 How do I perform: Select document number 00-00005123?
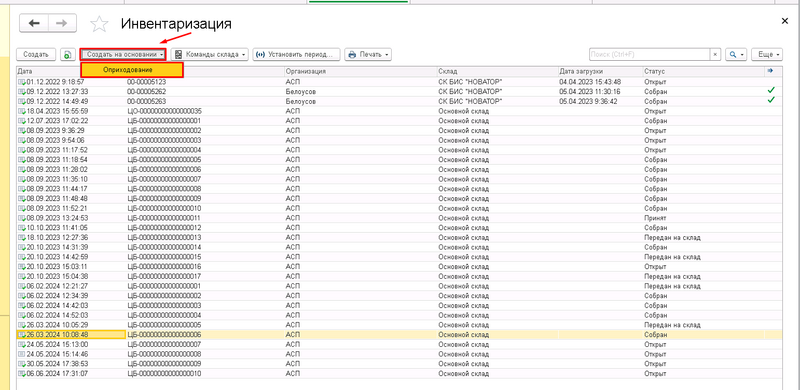click(x=146, y=82)
